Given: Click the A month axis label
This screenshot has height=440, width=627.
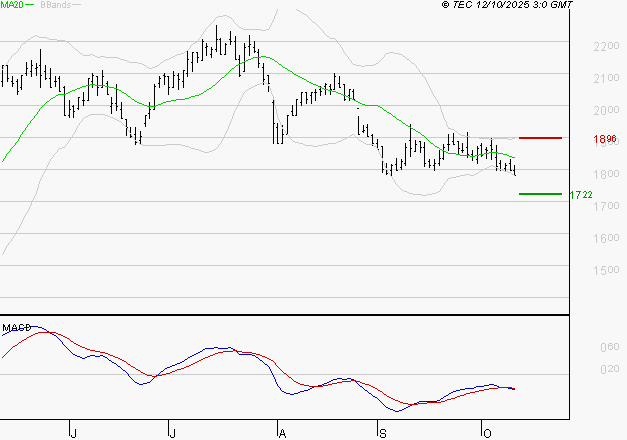Looking at the screenshot, I should 282,434.
